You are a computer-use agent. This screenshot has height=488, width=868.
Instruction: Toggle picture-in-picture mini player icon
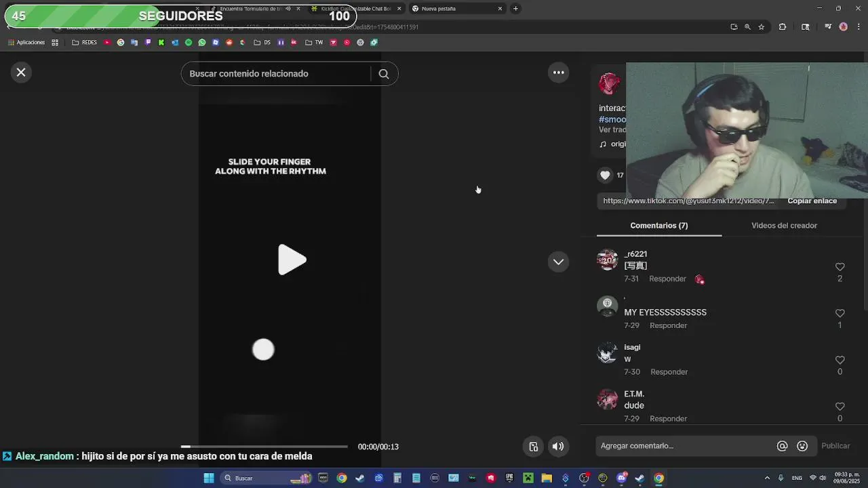pyautogui.click(x=534, y=447)
